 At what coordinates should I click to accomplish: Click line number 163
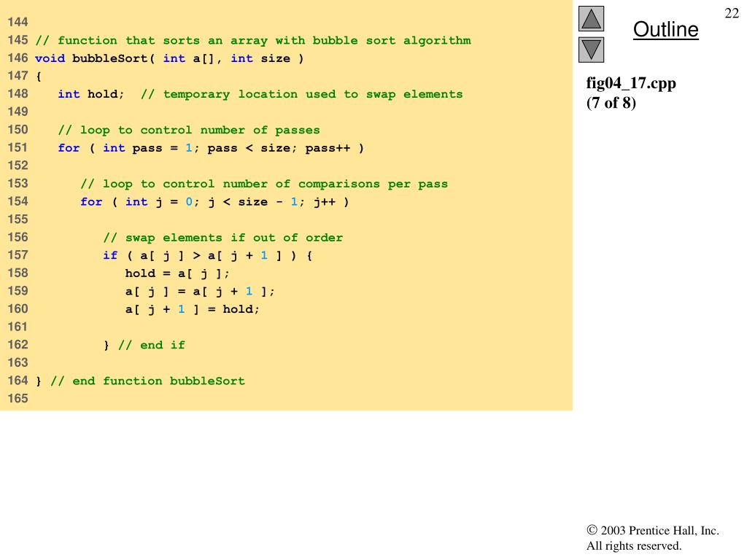(18, 363)
